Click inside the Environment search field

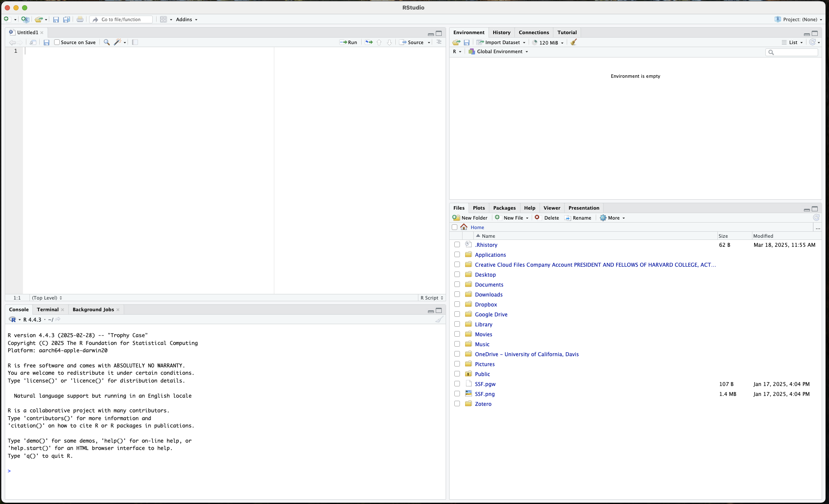(x=792, y=52)
